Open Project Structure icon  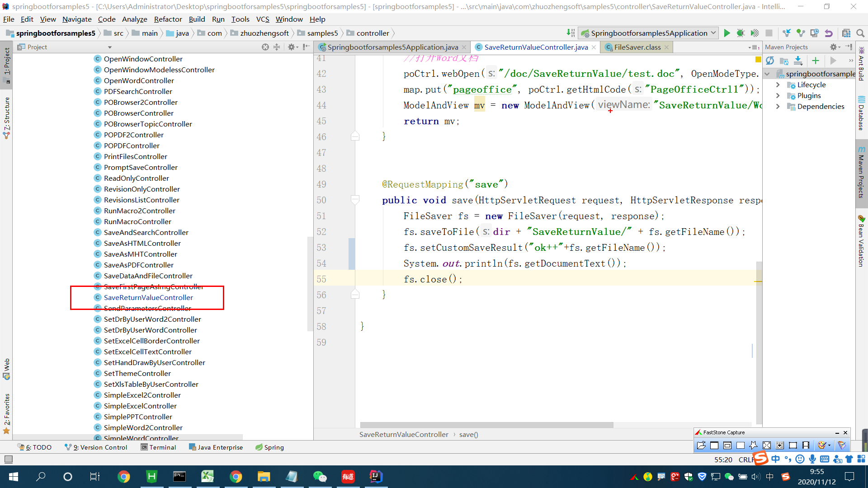click(x=846, y=33)
